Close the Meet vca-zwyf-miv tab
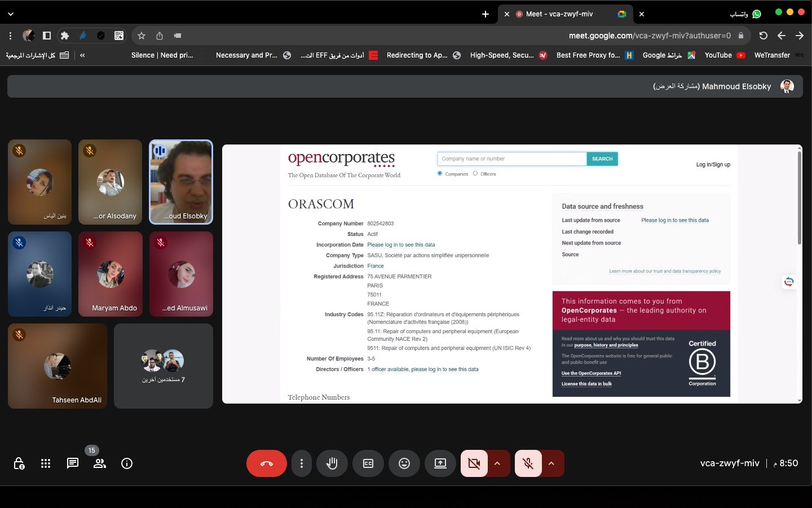Viewport: 812px width, 508px height. coord(507,14)
